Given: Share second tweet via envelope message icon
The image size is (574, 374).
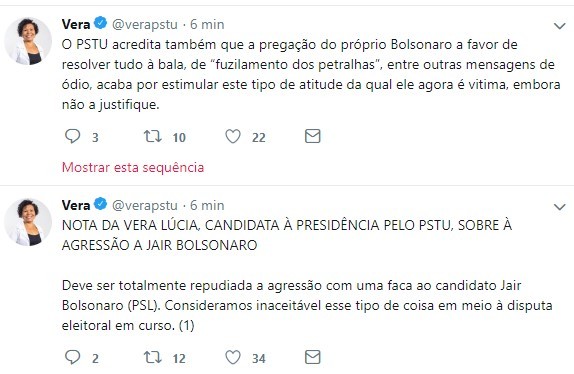Looking at the screenshot, I should click(313, 357).
